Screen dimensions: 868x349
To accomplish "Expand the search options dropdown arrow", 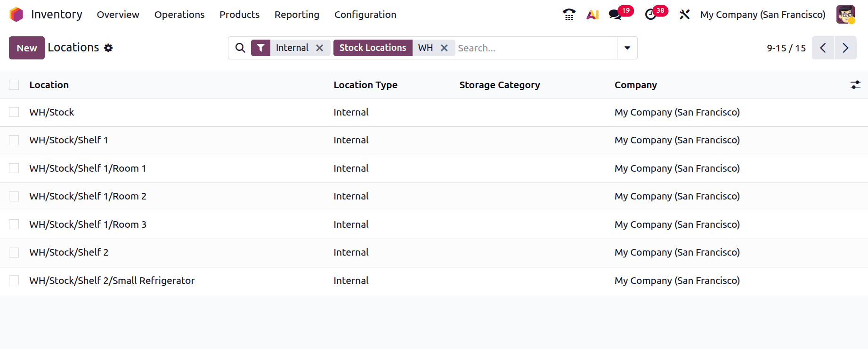I will tap(627, 48).
